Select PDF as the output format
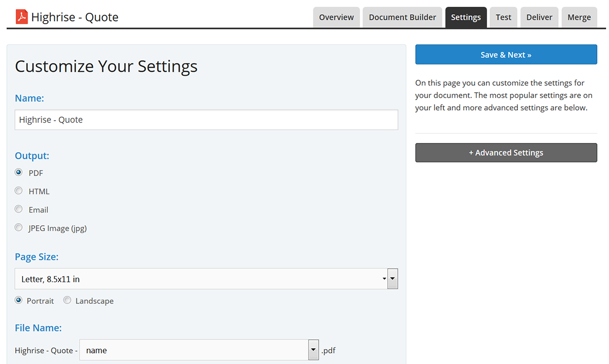 (x=19, y=172)
